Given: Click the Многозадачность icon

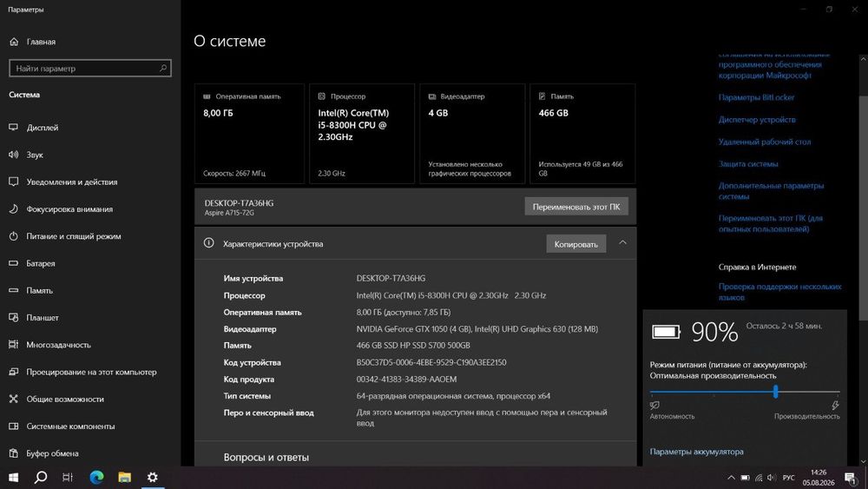Looking at the screenshot, I should pyautogui.click(x=14, y=345).
